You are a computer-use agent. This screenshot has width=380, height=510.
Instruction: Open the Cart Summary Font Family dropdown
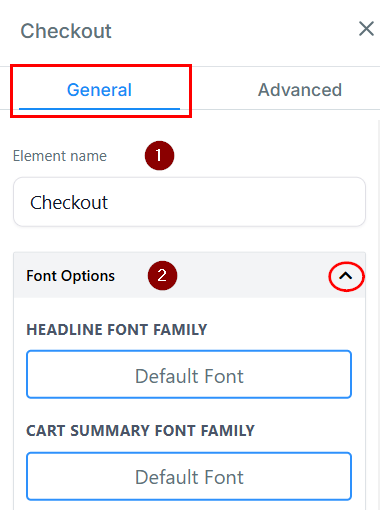[189, 476]
